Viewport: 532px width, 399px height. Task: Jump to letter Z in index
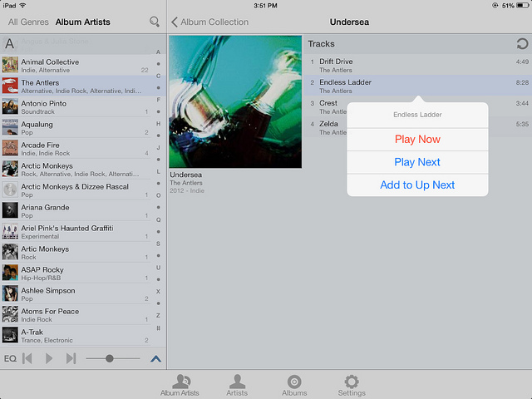[x=158, y=316]
